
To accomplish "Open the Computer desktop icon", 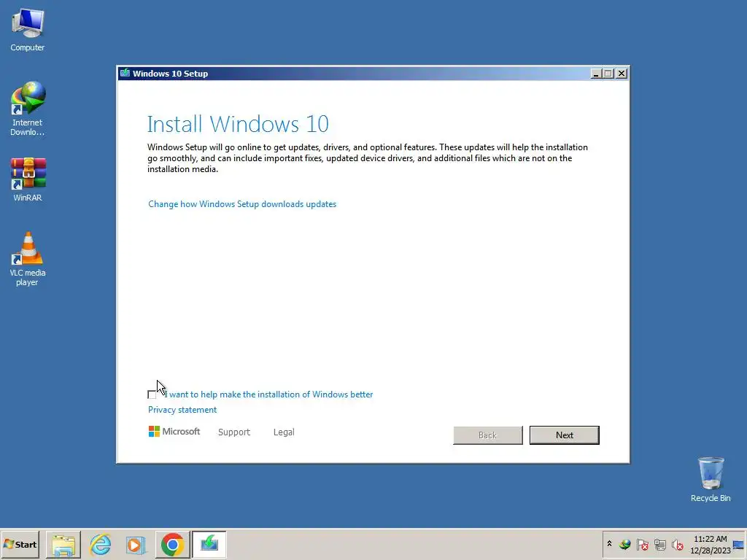I will point(27,30).
